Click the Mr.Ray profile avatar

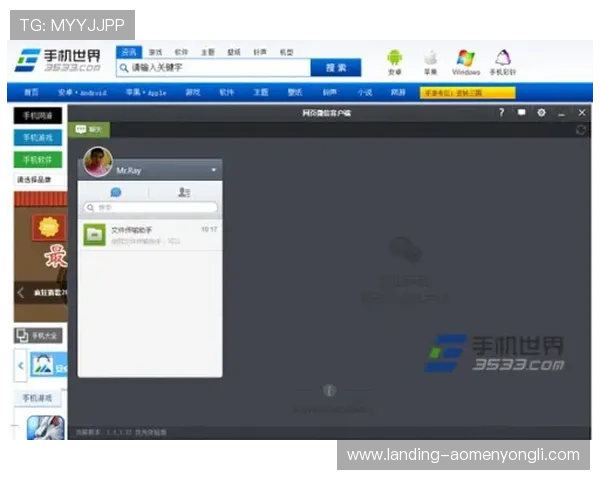[98, 160]
